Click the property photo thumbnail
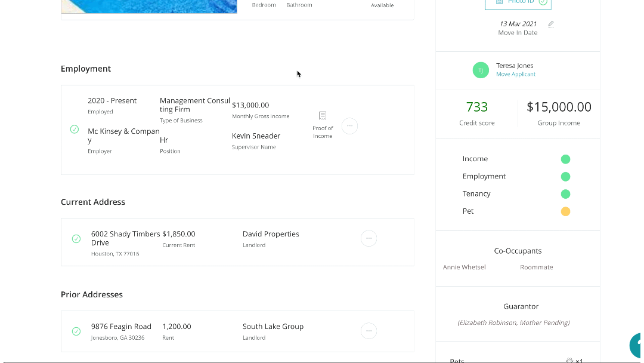This screenshot has width=644, height=363. tap(149, 6)
